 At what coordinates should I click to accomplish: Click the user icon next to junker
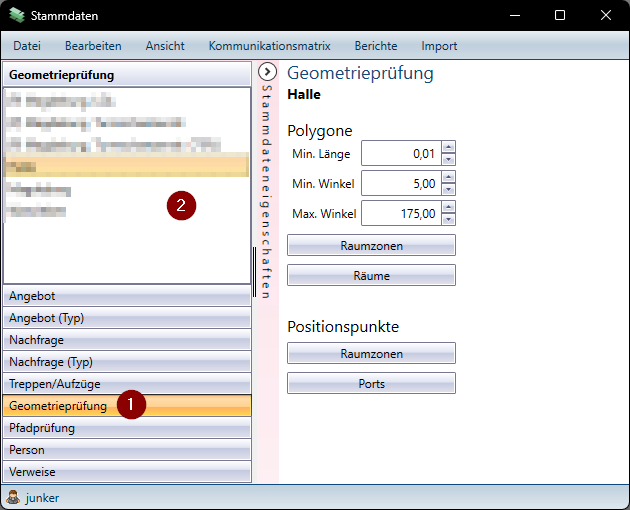13,497
